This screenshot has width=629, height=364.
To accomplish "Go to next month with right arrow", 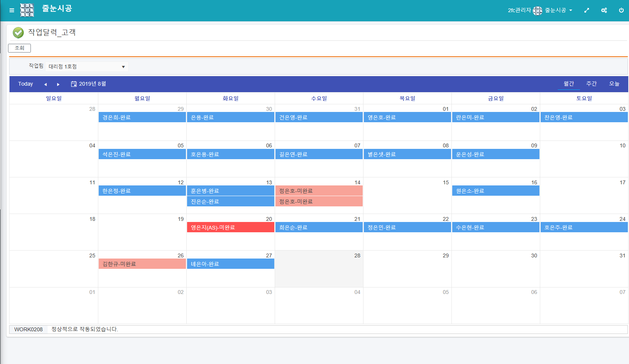I will (x=58, y=84).
